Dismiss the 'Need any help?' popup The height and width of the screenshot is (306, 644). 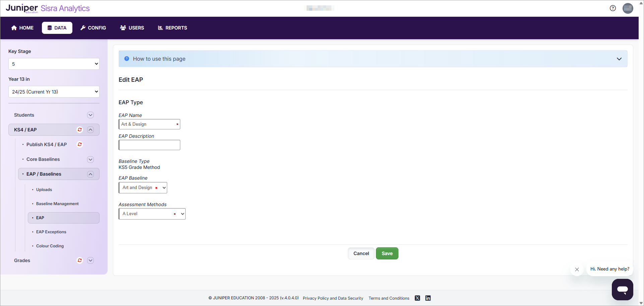[x=577, y=269]
